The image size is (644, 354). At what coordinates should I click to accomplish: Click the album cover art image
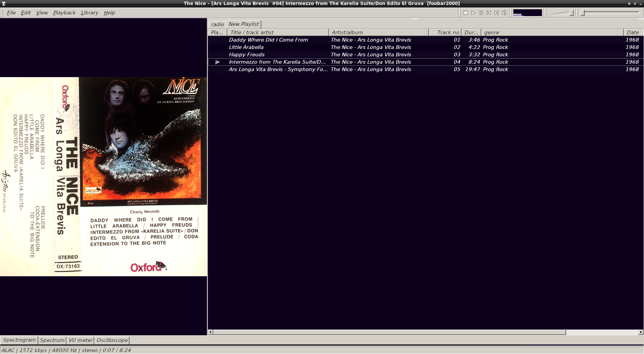[x=104, y=177]
